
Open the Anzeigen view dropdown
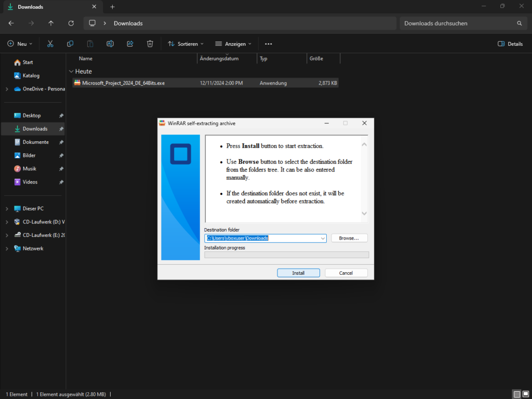click(x=233, y=44)
